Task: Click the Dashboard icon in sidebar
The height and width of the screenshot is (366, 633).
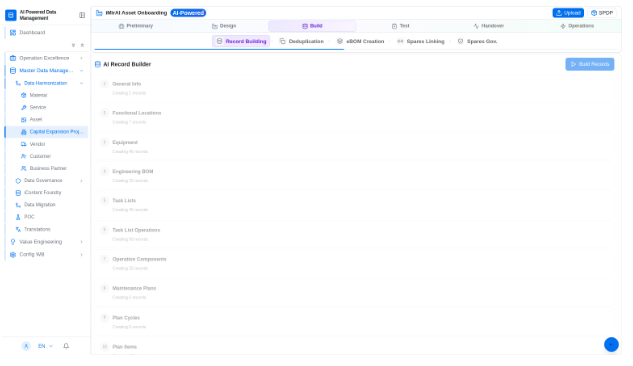Action: click(x=13, y=32)
